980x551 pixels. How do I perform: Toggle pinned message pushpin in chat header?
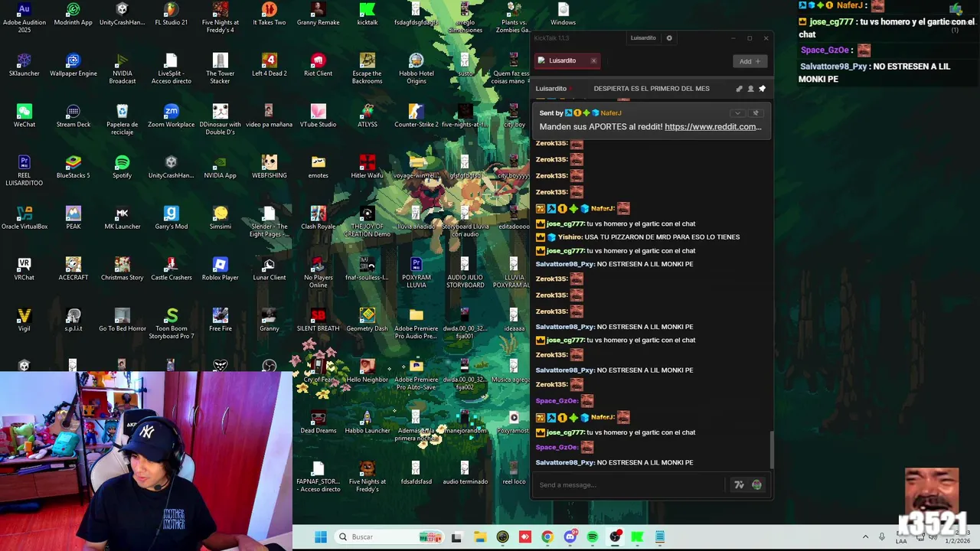point(762,89)
